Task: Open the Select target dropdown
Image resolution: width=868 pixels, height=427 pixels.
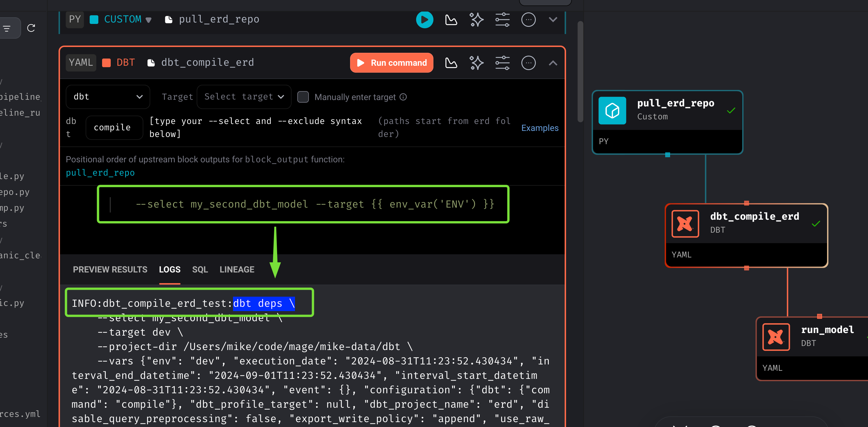Action: [244, 97]
